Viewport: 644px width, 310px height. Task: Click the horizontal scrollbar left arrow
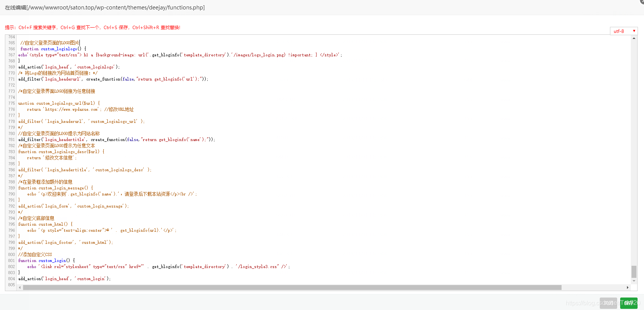pos(20,288)
